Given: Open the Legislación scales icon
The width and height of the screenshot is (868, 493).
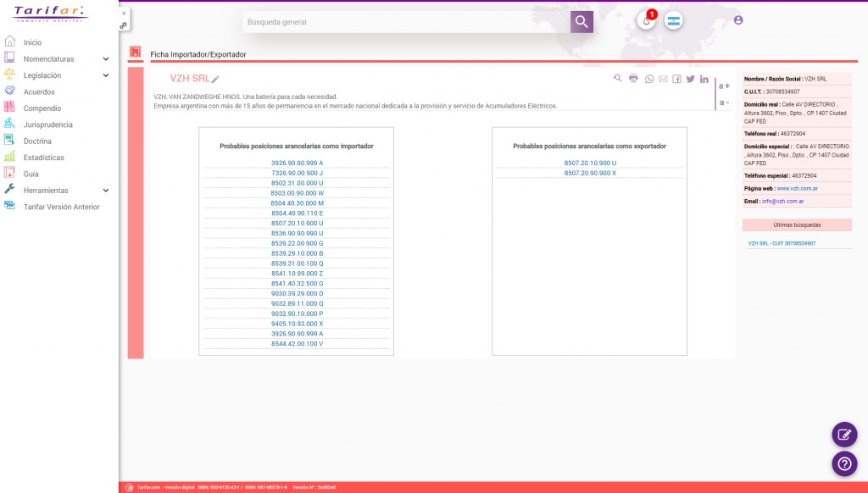Looking at the screenshot, I should tap(9, 75).
